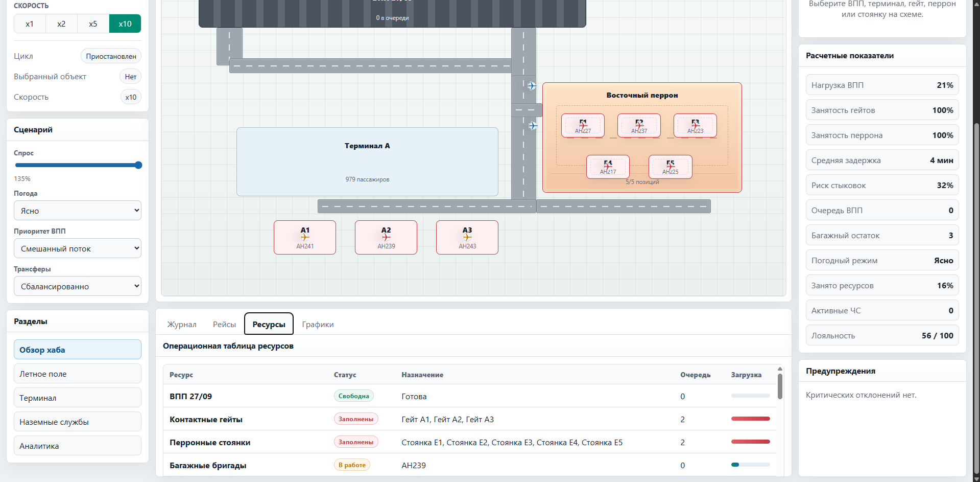Set simulation speed to x1
The image size is (980, 482).
tap(30, 24)
